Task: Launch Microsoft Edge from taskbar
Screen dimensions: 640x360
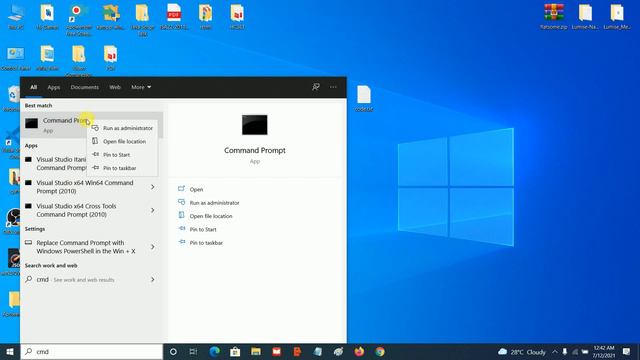Action: click(215, 352)
